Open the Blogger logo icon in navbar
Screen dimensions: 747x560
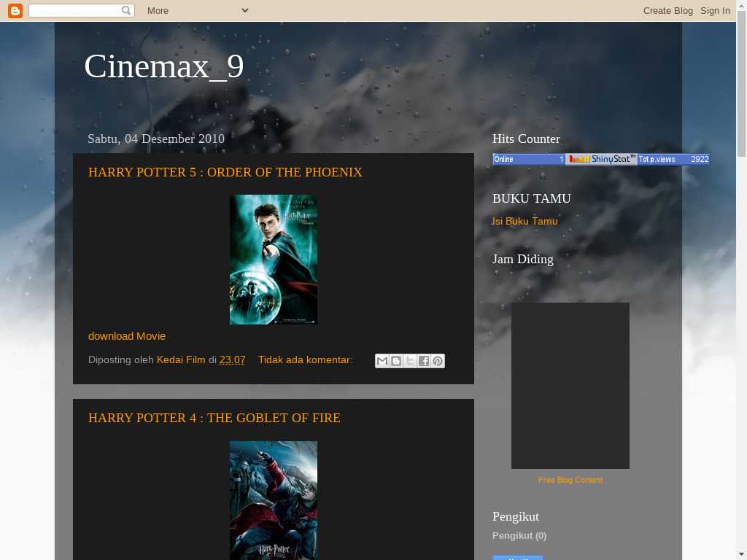(15, 10)
